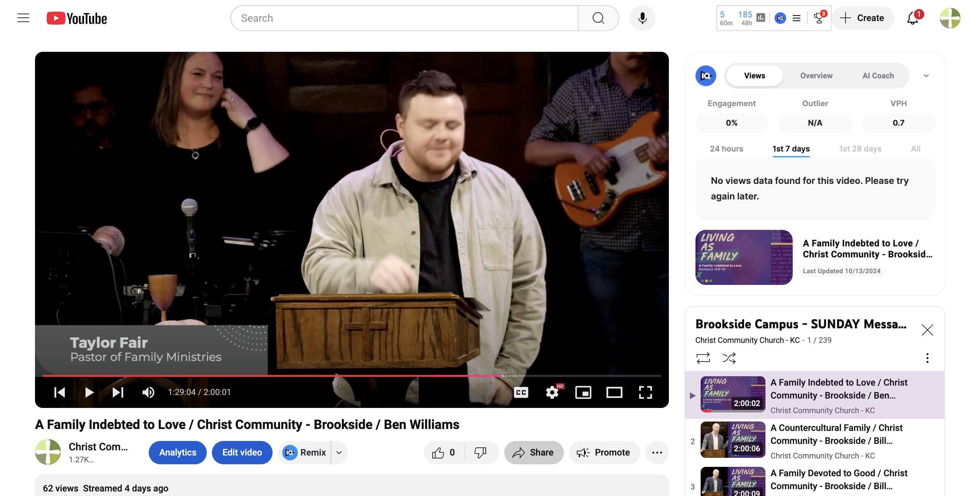Enter full screen mode
The width and height of the screenshot is (980, 496).
coord(645,392)
